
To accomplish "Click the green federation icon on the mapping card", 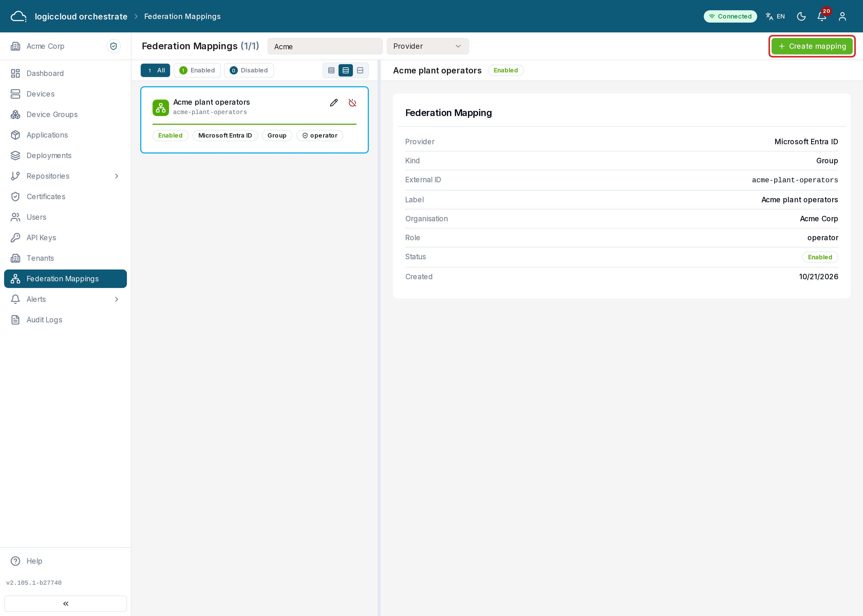I will pos(161,108).
